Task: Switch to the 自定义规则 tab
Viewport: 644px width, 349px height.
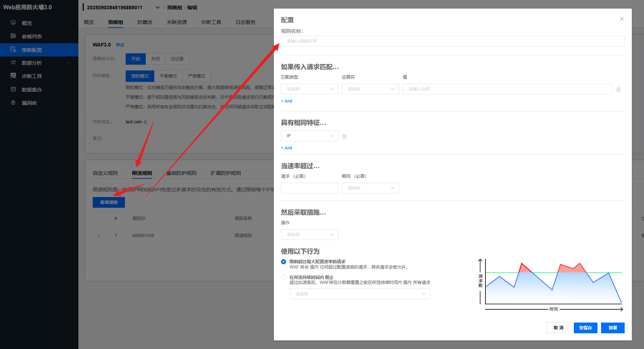Action: tap(105, 173)
